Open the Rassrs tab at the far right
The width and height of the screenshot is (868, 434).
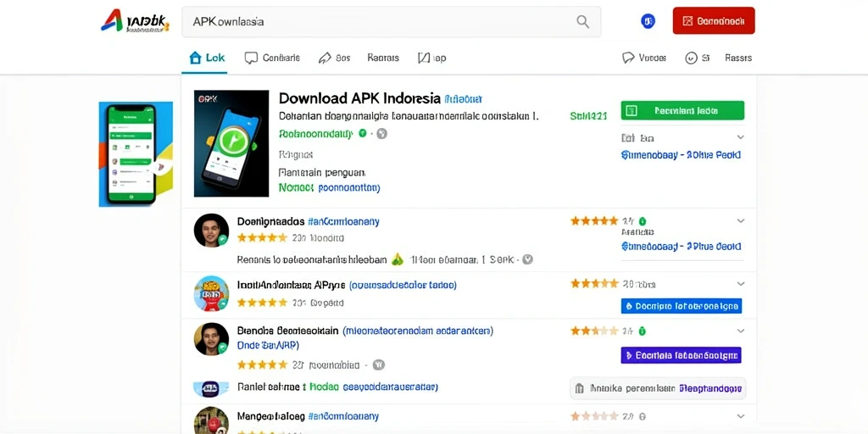[738, 58]
